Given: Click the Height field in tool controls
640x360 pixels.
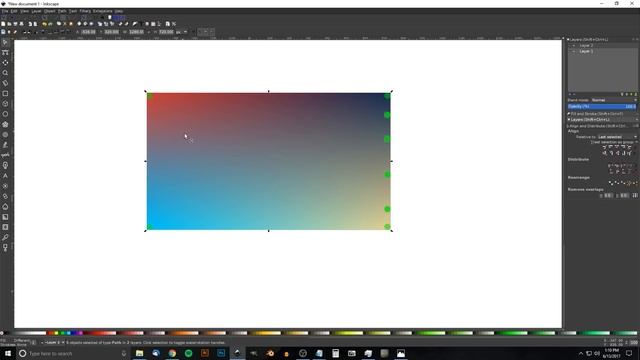Looking at the screenshot, I should click(x=166, y=32).
